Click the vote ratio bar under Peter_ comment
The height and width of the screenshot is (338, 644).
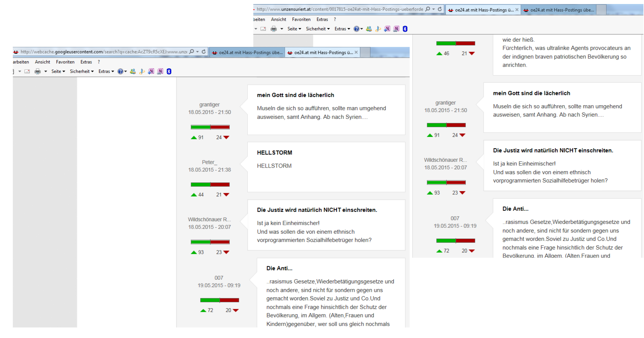210,185
